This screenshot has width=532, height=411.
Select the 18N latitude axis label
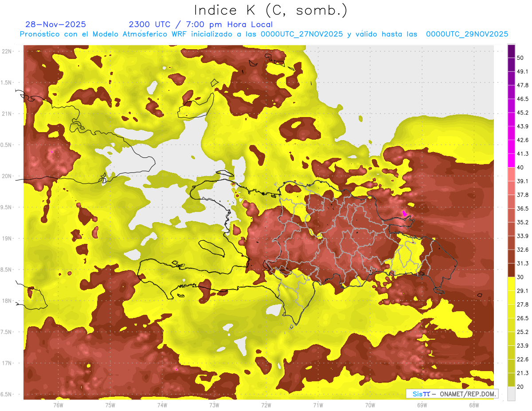pyautogui.click(x=7, y=301)
